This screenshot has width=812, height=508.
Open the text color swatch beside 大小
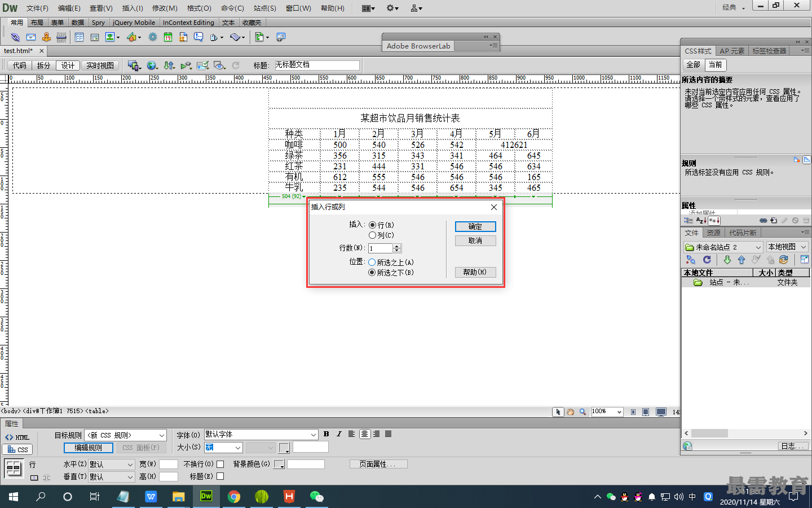coord(284,448)
